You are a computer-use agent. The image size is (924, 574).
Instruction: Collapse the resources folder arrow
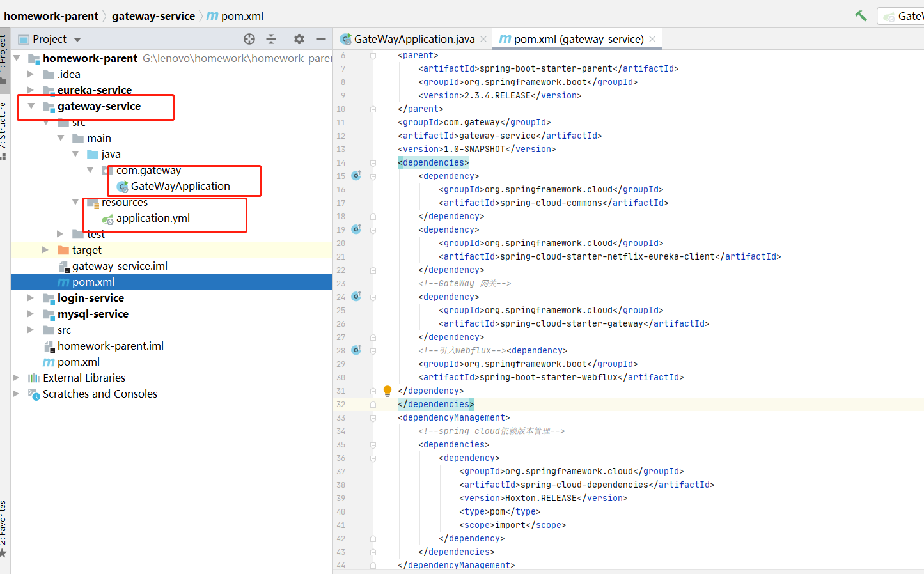pyautogui.click(x=75, y=202)
